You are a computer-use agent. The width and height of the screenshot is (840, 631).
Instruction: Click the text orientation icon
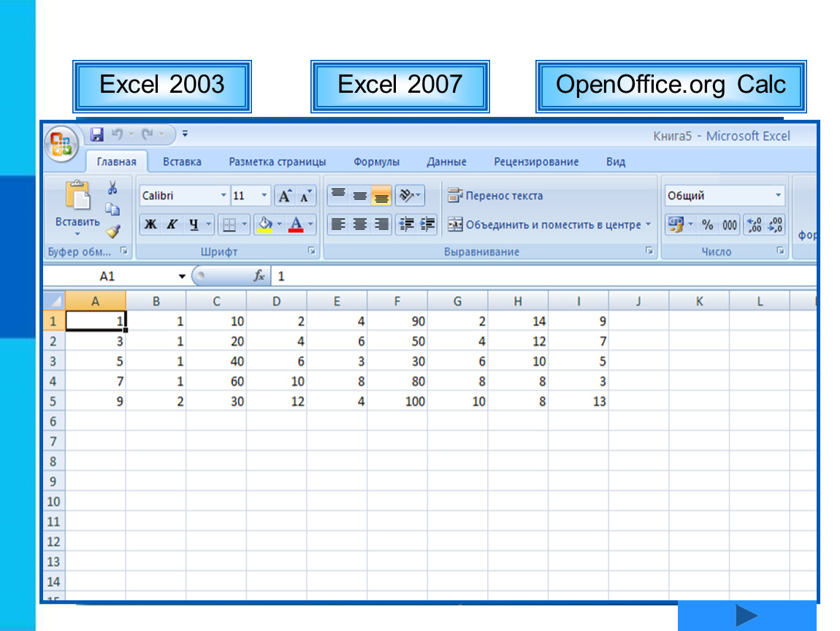point(407,196)
